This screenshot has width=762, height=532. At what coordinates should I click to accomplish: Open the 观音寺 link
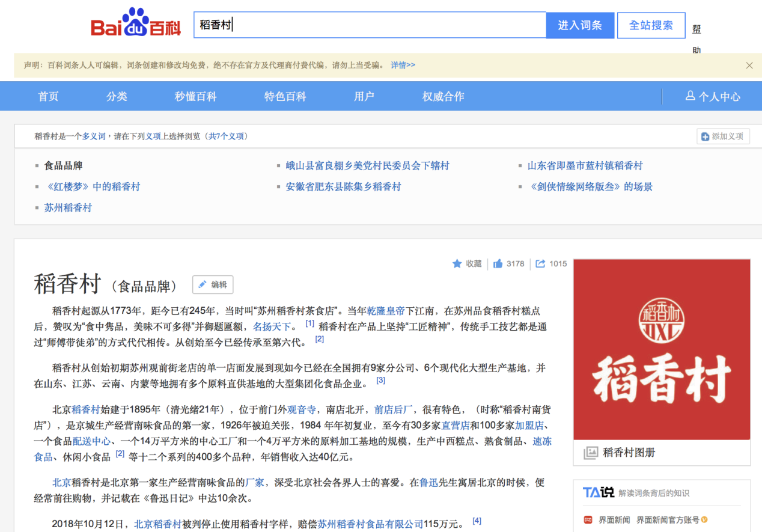click(x=302, y=410)
